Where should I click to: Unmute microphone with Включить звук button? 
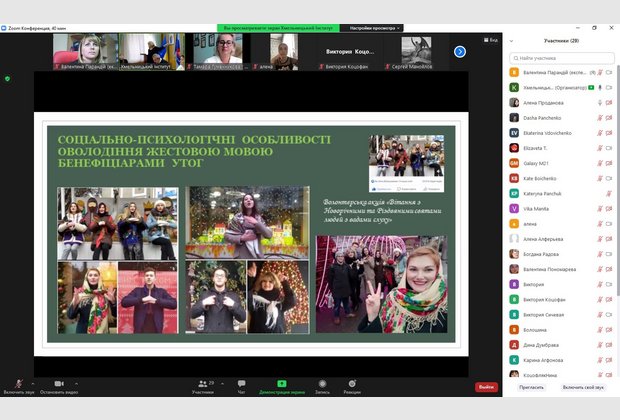click(x=17, y=385)
